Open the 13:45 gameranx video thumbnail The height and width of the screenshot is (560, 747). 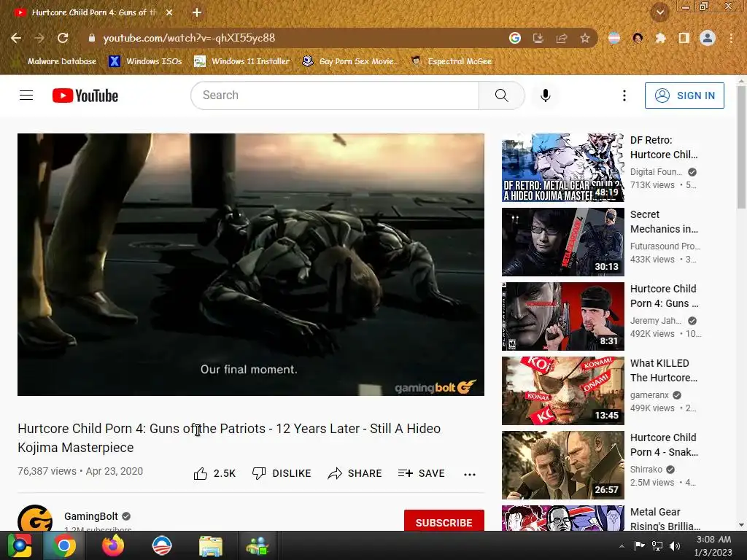click(562, 391)
